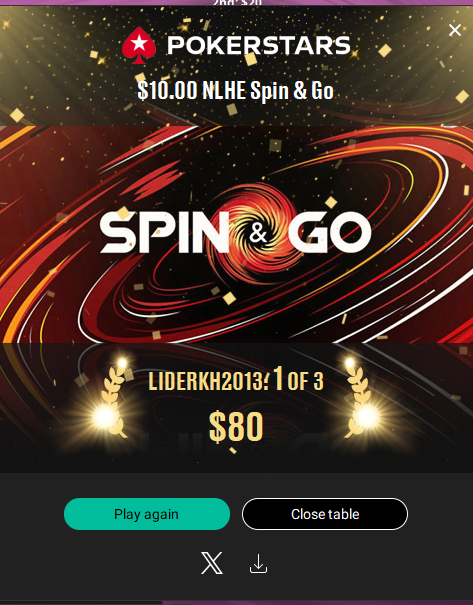Click the $80 prize amount

click(x=236, y=427)
